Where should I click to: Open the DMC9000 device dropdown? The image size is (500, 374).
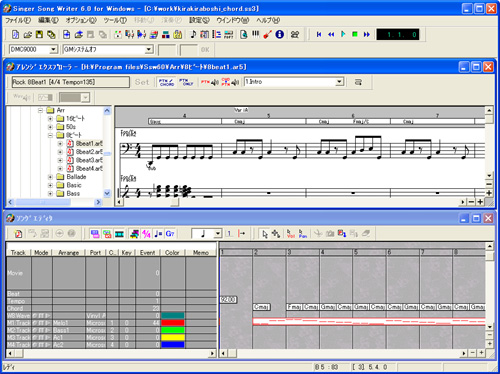click(x=53, y=50)
